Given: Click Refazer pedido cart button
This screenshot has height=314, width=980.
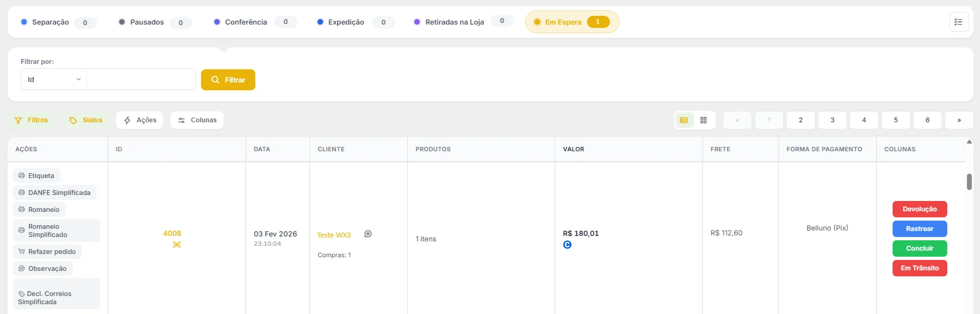Looking at the screenshot, I should (x=48, y=252).
